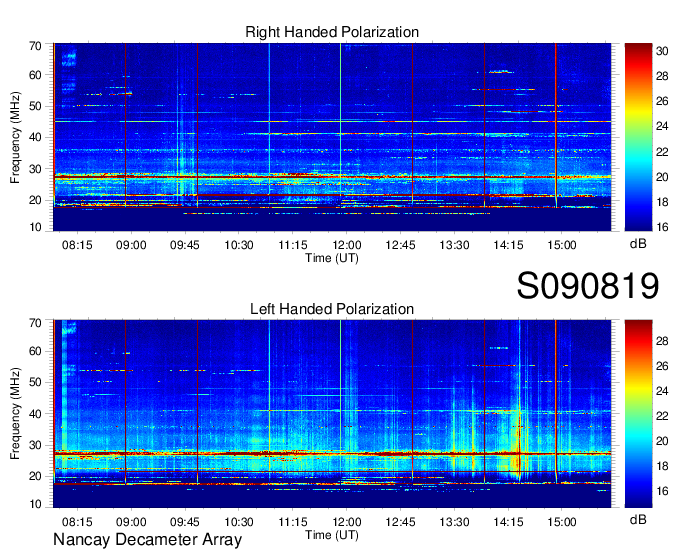Click the lower spectrogram plot area

tap(332, 414)
